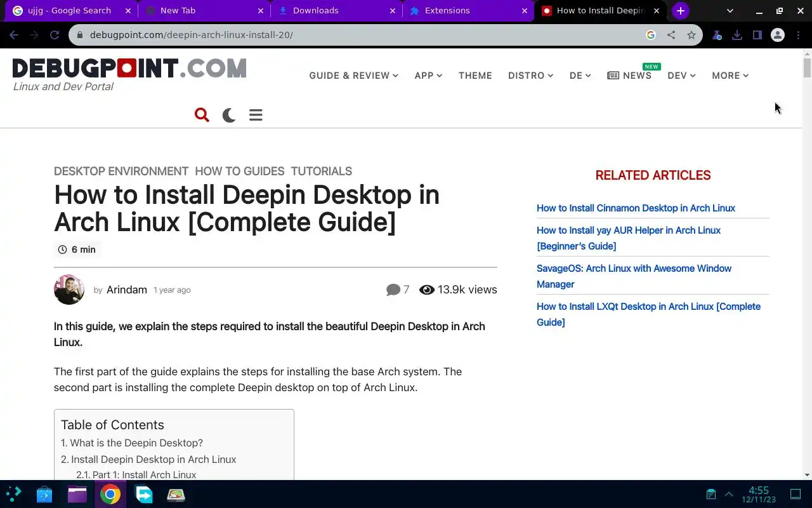Viewport: 812px width, 508px height.
Task: Bookmark this page with star icon
Action: [x=691, y=35]
